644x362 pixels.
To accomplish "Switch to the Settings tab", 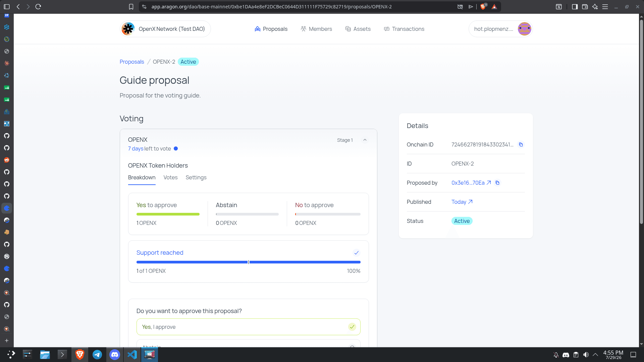I will coord(196,178).
